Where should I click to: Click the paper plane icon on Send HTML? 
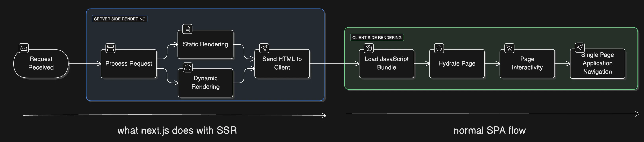click(x=264, y=48)
